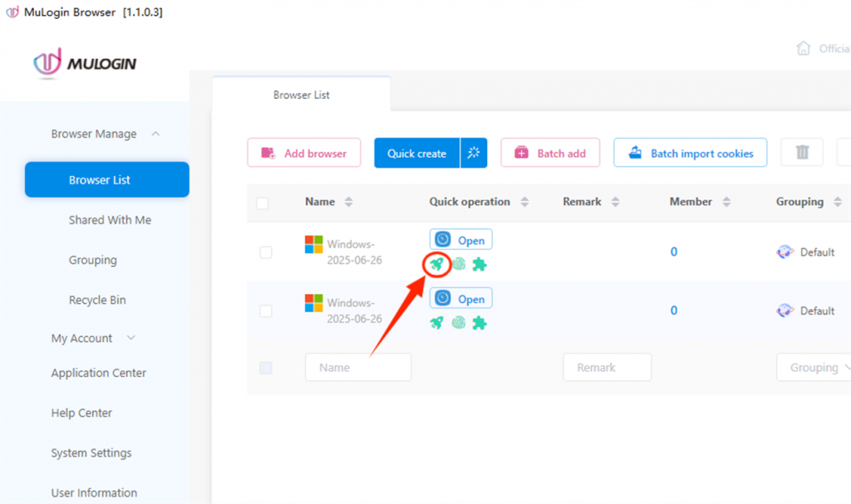
Task: Go to System Settings
Action: tap(91, 453)
